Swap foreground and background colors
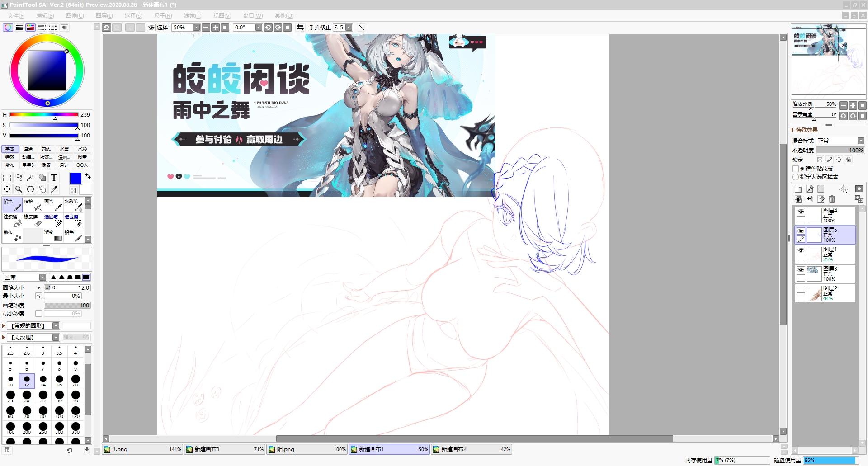868x466 pixels. tap(88, 176)
